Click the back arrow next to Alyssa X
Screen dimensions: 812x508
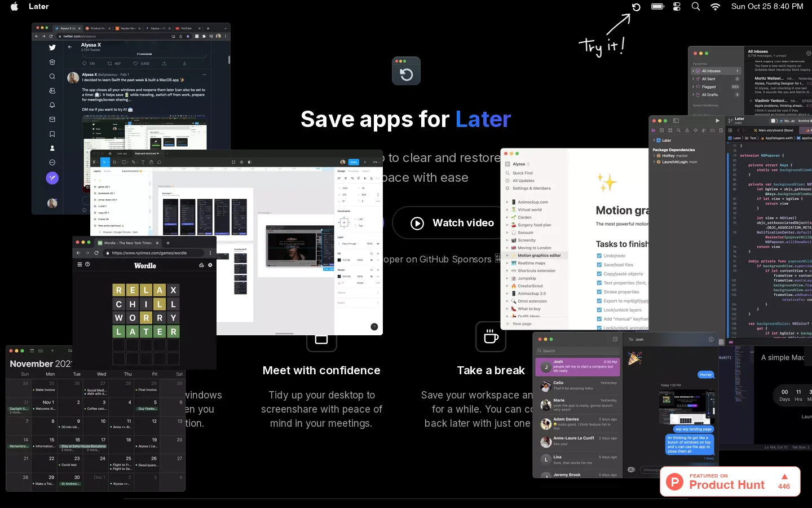69,47
